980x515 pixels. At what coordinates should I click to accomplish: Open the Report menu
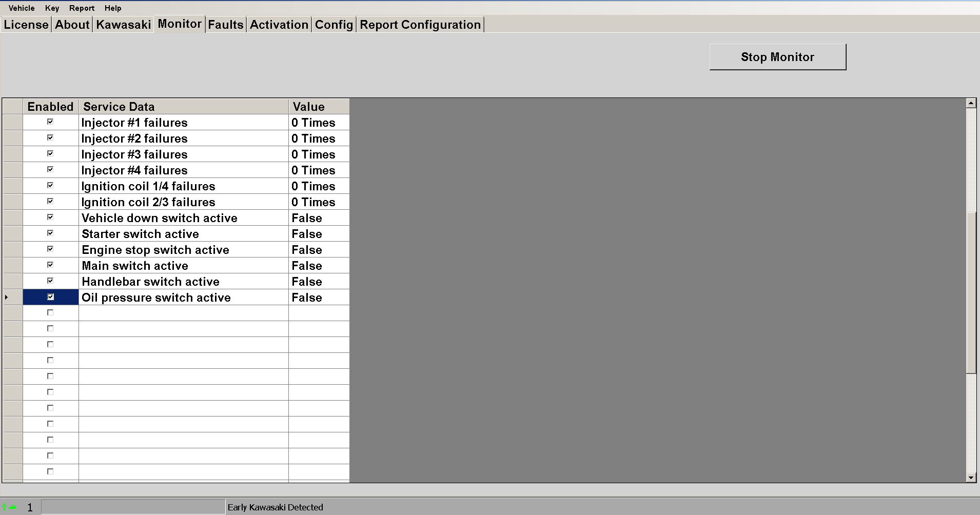(x=82, y=8)
